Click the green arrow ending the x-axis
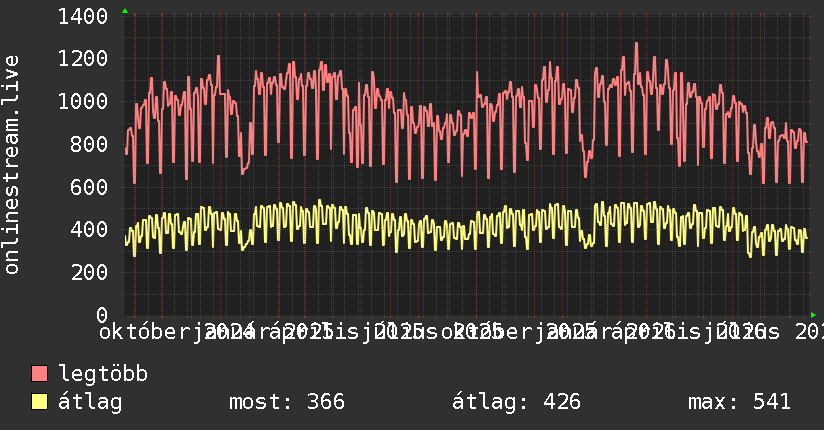Image resolution: width=824 pixels, height=430 pixels. (813, 315)
